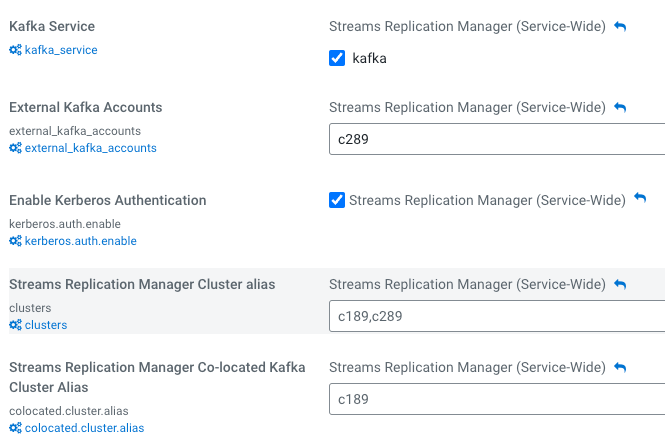Click the Service-Wide scope label for Kafka Service
This screenshot has height=442, width=665.
[467, 26]
